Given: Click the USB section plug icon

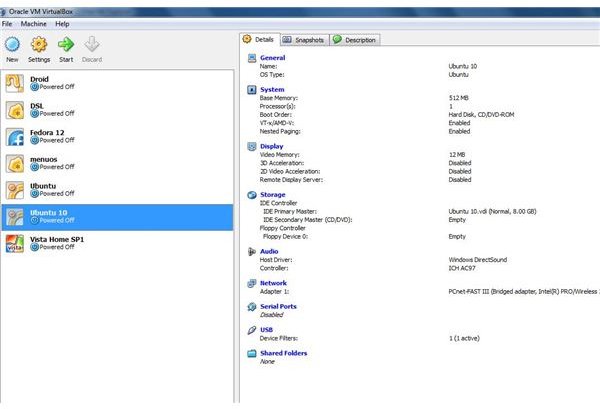Looking at the screenshot, I should 252,330.
